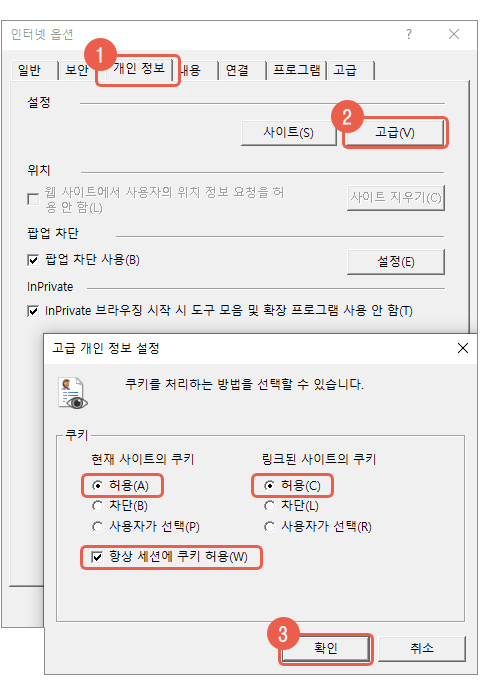Select 차단(B) for first-party cookies
Viewport: 483px width, 681px height.
coord(97,506)
